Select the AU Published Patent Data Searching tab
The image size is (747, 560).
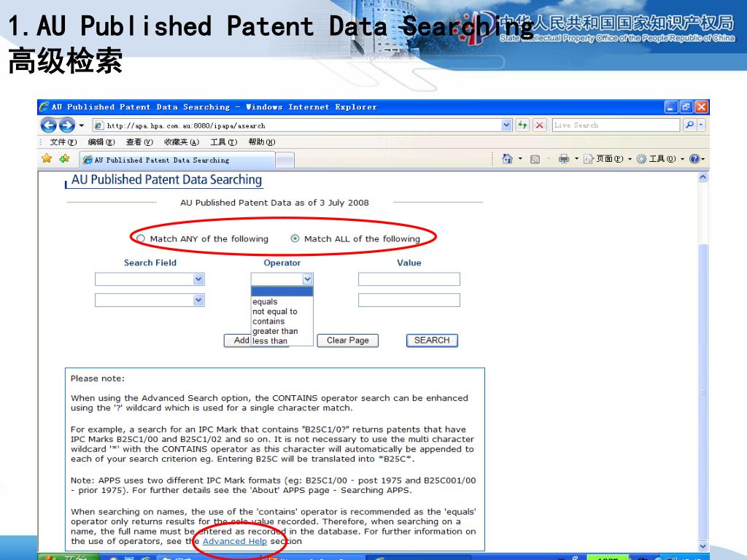point(177,160)
